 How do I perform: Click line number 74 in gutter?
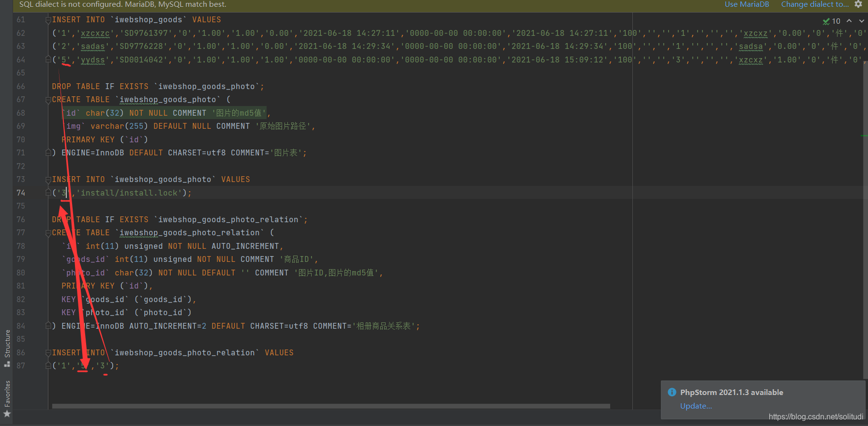click(21, 193)
